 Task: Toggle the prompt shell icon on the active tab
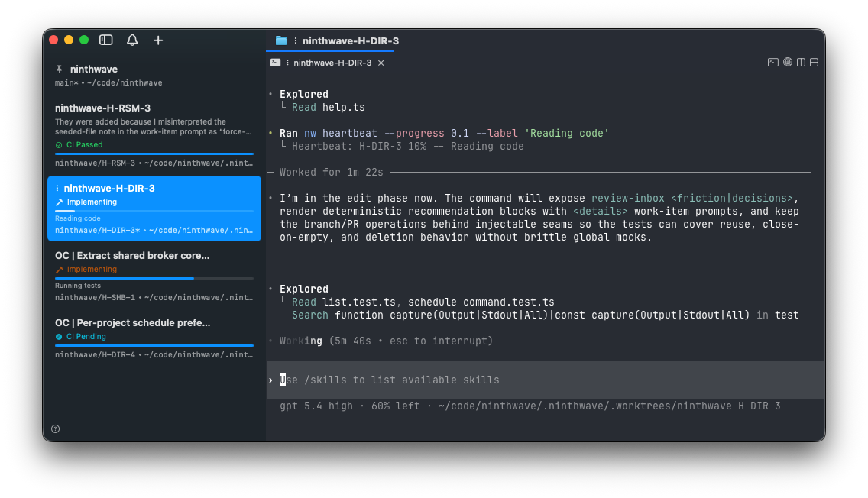275,63
